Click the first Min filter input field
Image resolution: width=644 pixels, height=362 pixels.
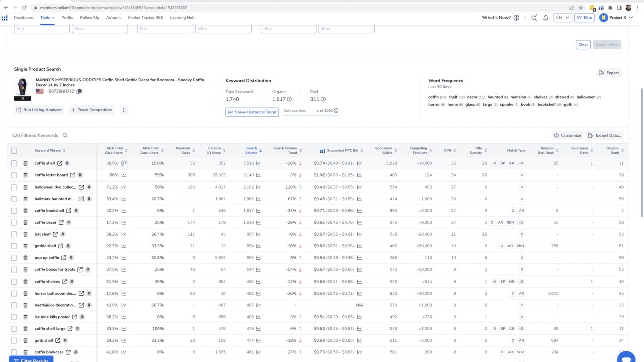[42, 29]
